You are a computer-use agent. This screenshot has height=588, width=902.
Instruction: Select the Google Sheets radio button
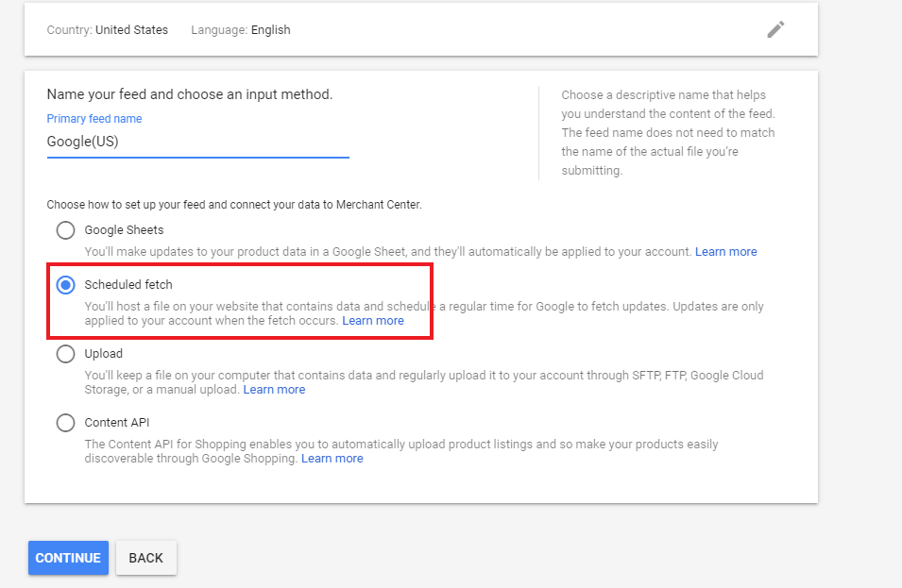click(x=65, y=230)
